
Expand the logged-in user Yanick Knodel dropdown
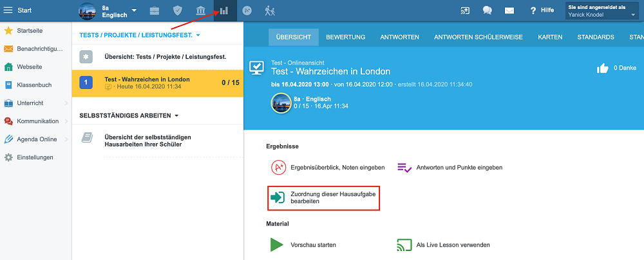tap(601, 11)
